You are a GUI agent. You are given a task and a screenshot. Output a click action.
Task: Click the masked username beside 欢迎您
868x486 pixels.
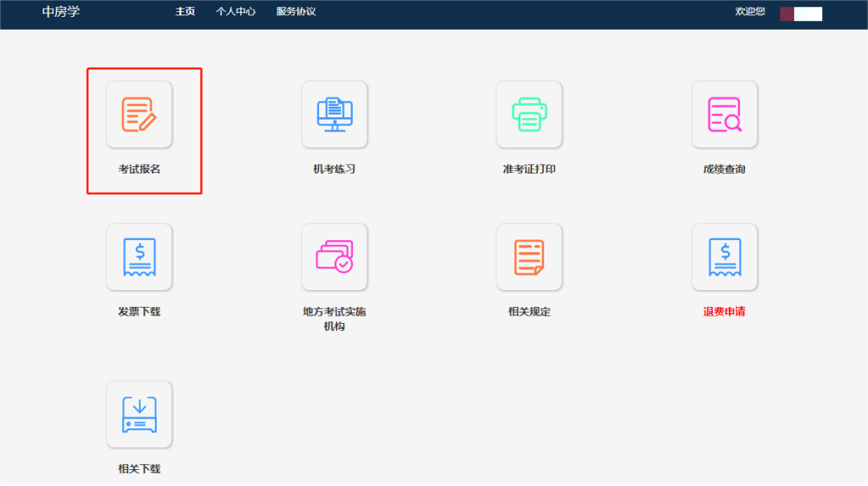pos(800,14)
